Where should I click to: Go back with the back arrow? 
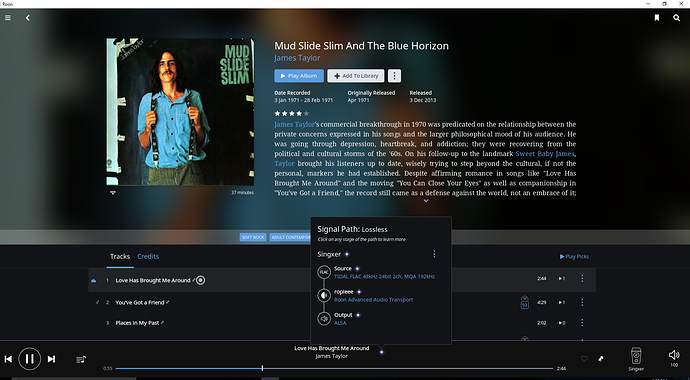[28, 18]
